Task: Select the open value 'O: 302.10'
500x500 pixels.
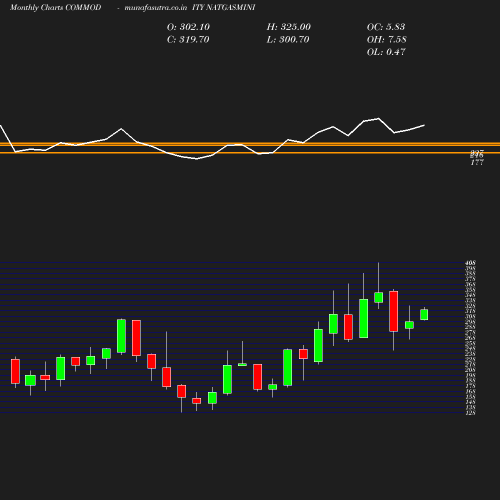Action: pos(188,27)
